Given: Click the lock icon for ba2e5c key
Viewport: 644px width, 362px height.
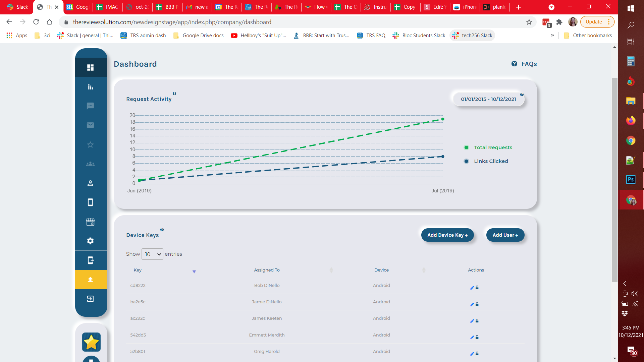Looking at the screenshot, I should 477,304.
